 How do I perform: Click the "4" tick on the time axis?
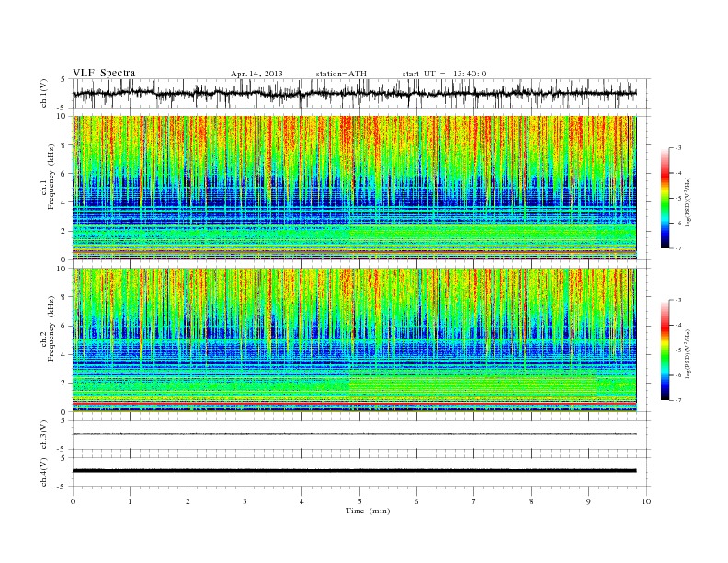coord(301,501)
